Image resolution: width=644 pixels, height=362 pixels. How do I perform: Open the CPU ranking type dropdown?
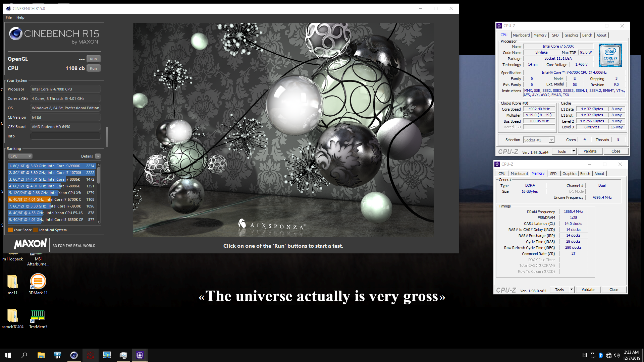click(x=20, y=156)
